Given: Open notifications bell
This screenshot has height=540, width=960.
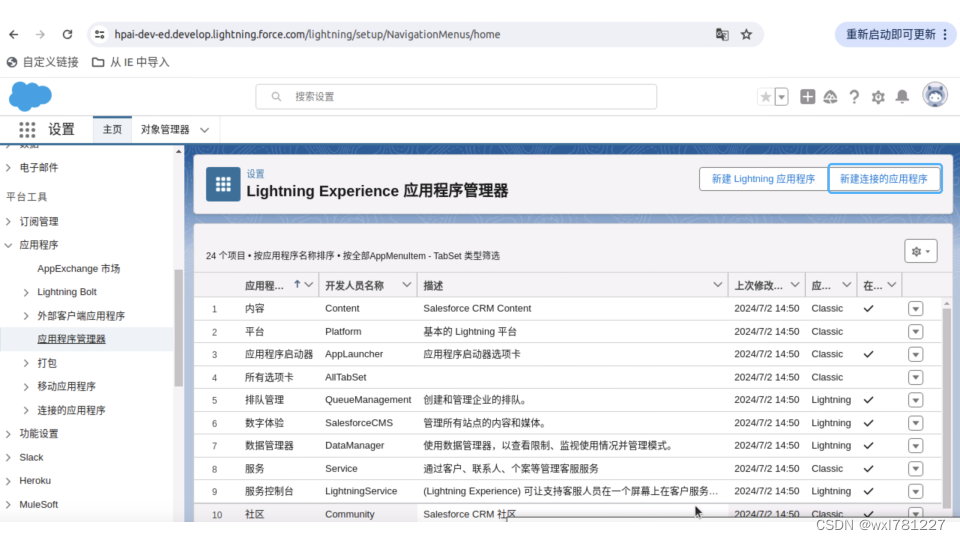Looking at the screenshot, I should coord(902,97).
